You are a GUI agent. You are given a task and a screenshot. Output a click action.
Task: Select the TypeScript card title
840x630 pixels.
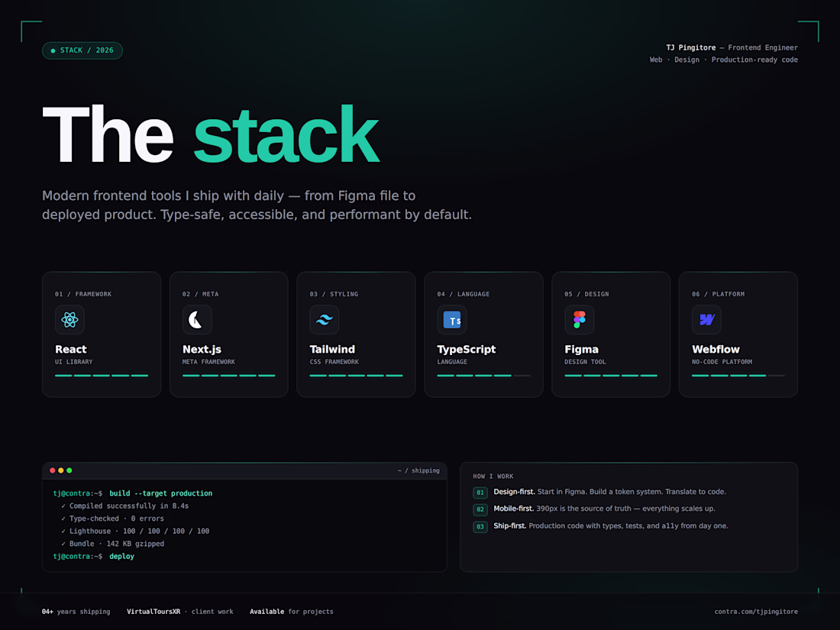pos(466,350)
